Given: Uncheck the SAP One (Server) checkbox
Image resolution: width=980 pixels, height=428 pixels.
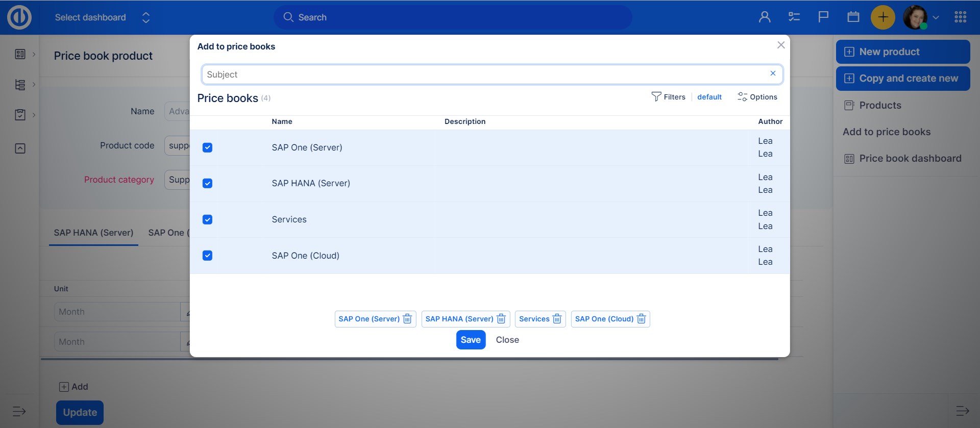Looking at the screenshot, I should point(207,147).
